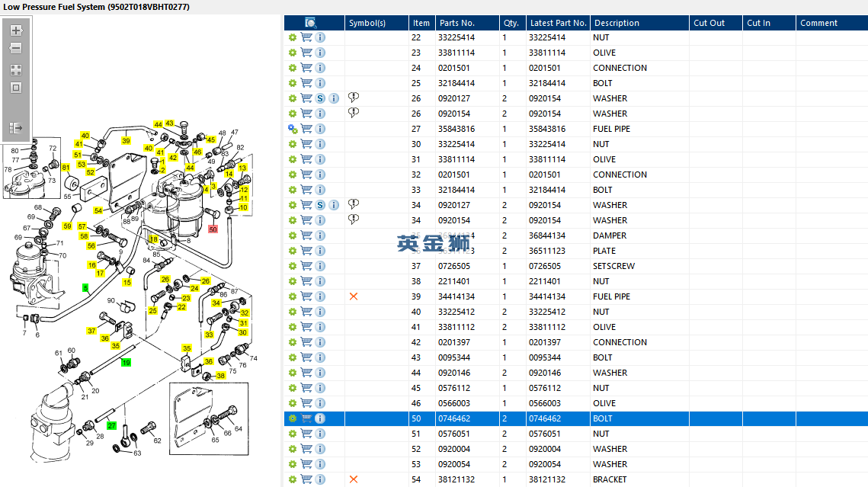Select red callout 50 on the diagram
Viewport: 868px width, 487px height.
click(213, 229)
